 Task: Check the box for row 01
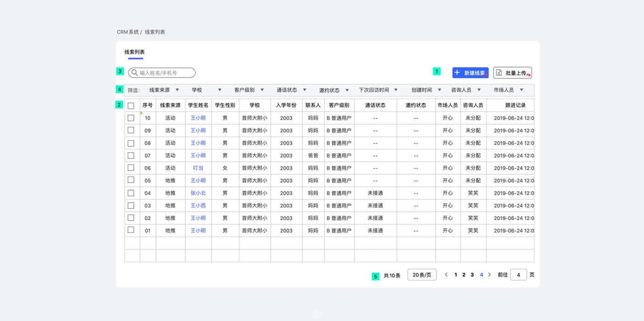(x=131, y=230)
